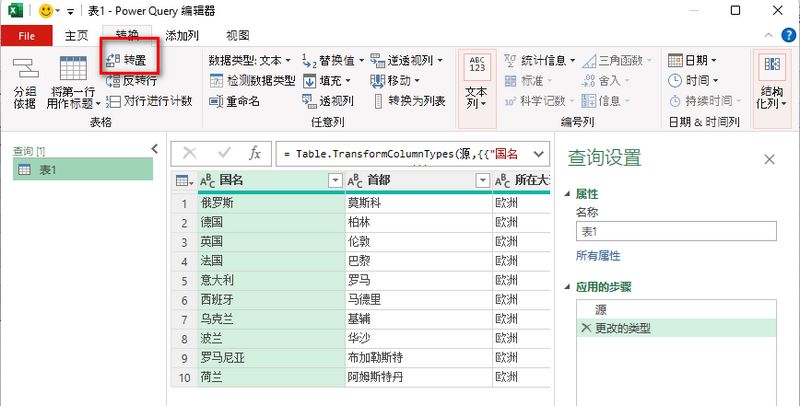Select the 更改的类型 applied step
The height and width of the screenshot is (406, 800).
pyautogui.click(x=677, y=328)
